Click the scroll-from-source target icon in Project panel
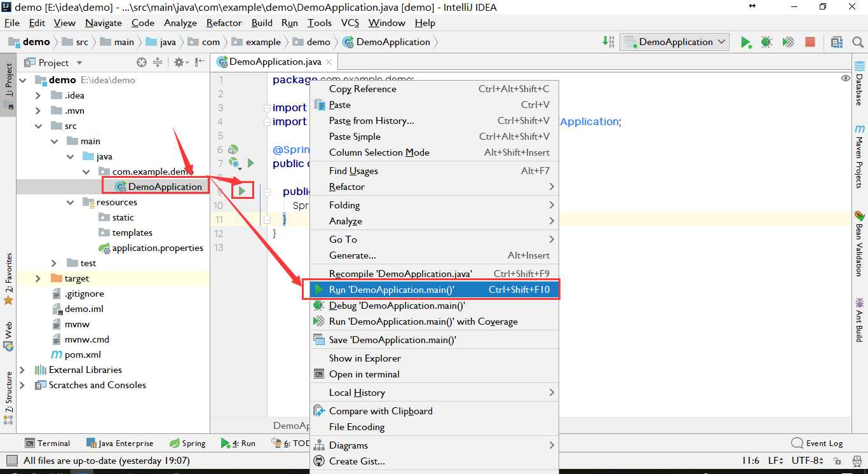 tap(142, 62)
